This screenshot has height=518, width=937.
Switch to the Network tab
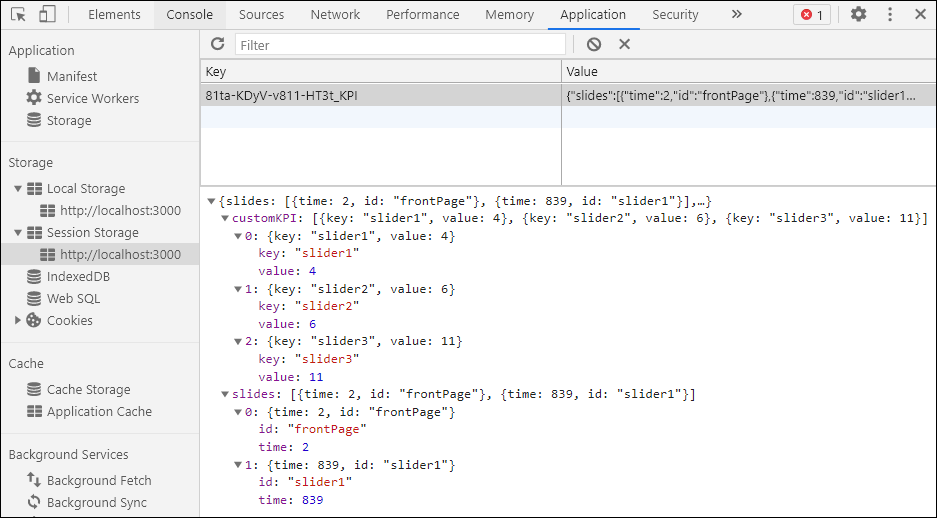(335, 15)
